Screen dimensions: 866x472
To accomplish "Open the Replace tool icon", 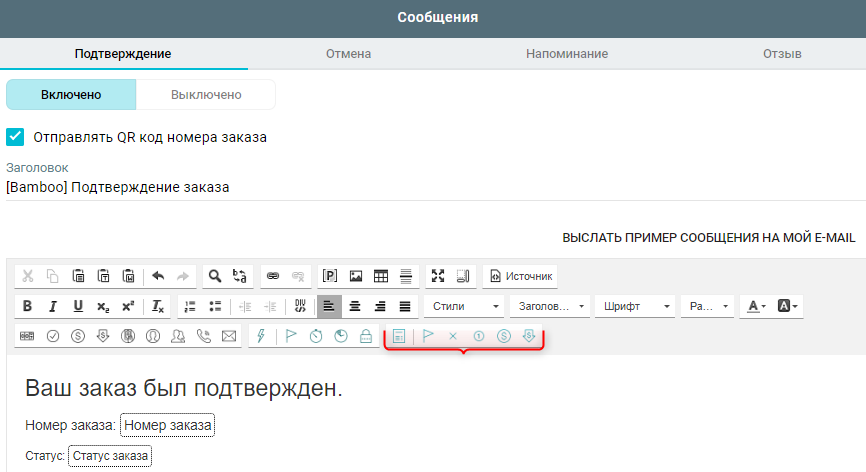I will (x=240, y=276).
